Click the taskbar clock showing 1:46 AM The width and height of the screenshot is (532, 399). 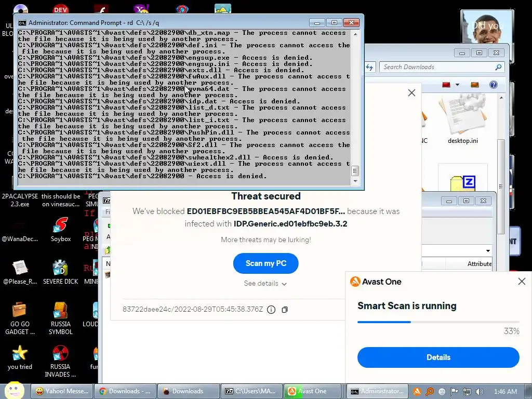pos(505,392)
